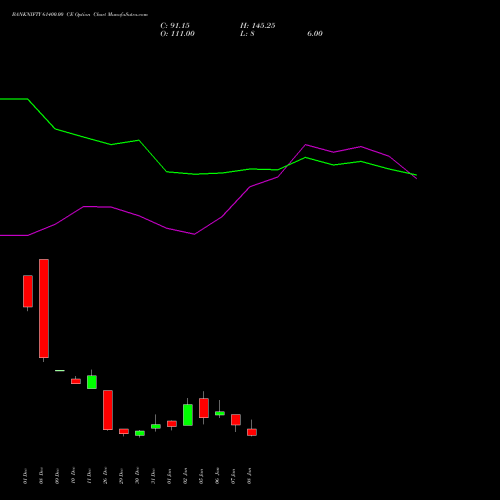Image resolution: width=500 pixels, height=500 pixels.
Task: Select the red candle for 05 Jan
Action: tap(204, 408)
